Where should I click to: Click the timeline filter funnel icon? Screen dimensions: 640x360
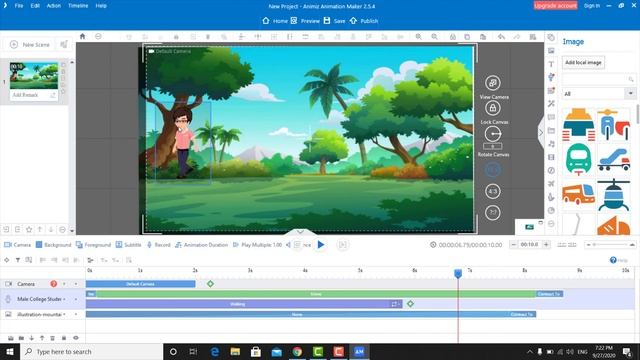coord(18,260)
